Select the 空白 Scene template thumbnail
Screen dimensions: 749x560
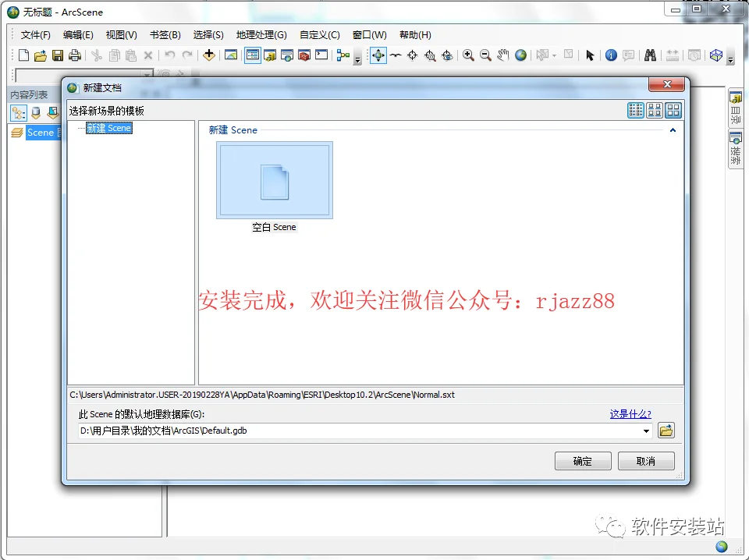(x=274, y=180)
